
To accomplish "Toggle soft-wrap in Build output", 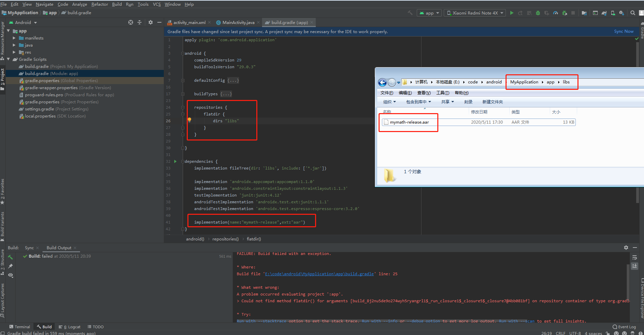I will [x=635, y=257].
